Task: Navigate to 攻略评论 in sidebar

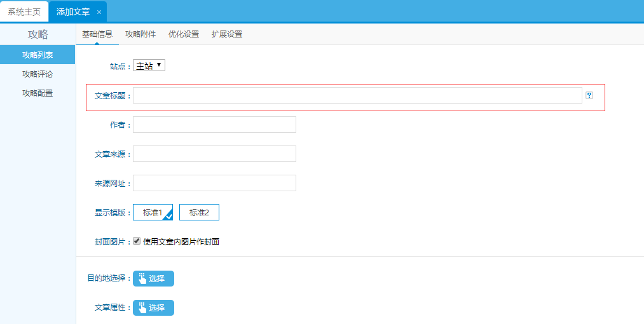Action: [x=38, y=74]
